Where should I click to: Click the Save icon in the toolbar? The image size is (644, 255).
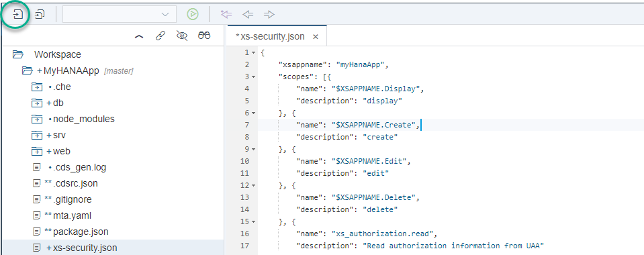tap(17, 15)
